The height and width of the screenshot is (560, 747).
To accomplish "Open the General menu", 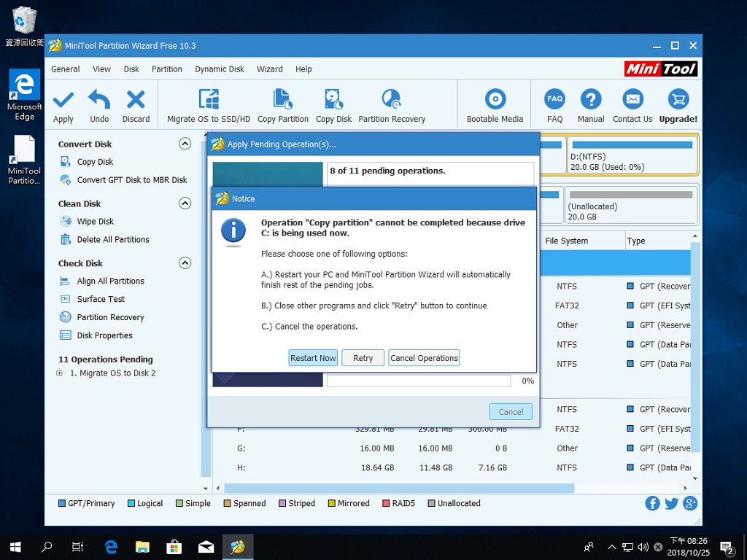I will [65, 69].
